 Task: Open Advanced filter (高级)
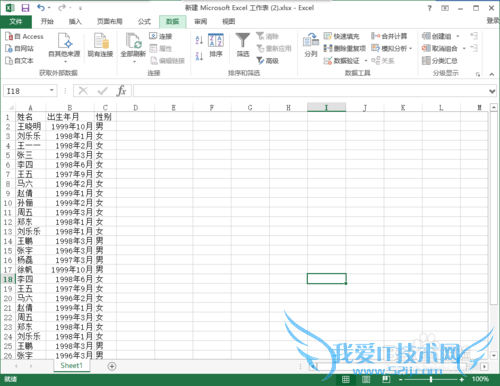click(x=268, y=61)
